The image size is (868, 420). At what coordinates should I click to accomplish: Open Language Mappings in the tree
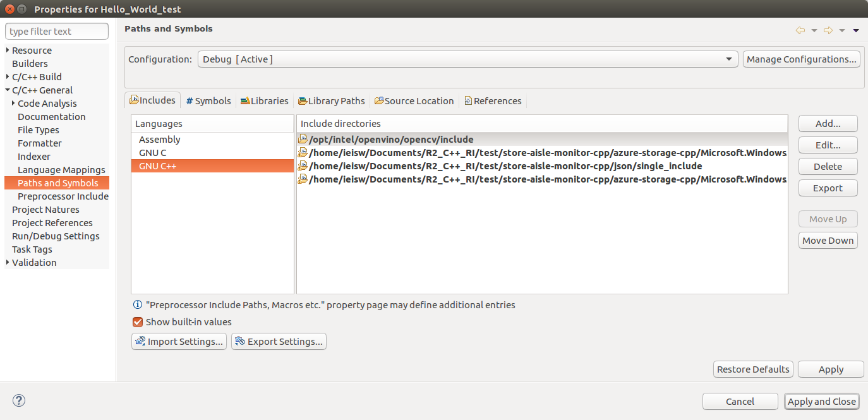coord(61,169)
